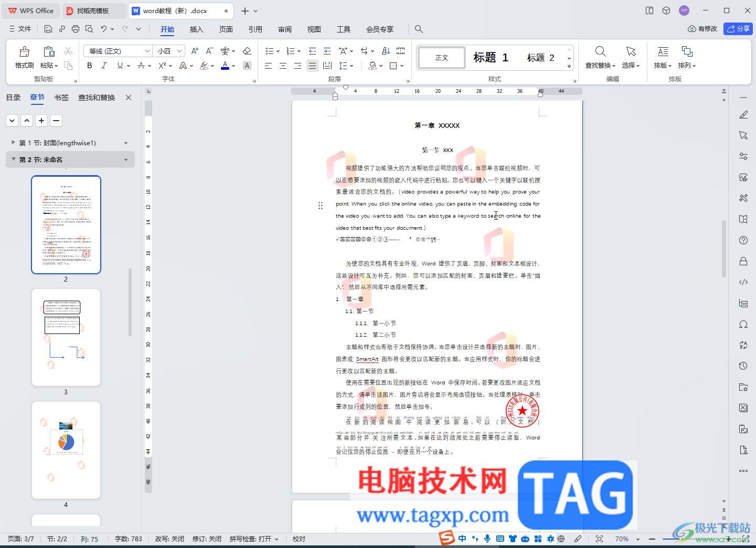Click the Clear Formatting eraser icon
This screenshot has height=548, width=756.
point(247,51)
